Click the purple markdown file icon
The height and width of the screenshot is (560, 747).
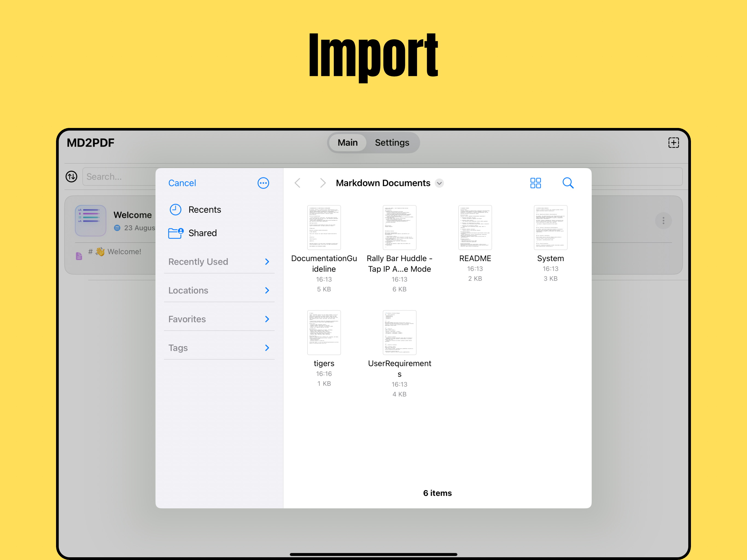(x=79, y=256)
